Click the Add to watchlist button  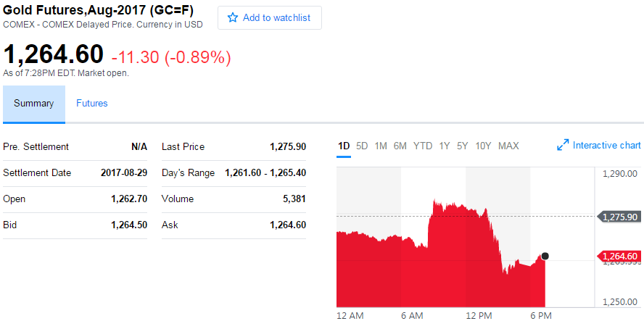pyautogui.click(x=270, y=18)
